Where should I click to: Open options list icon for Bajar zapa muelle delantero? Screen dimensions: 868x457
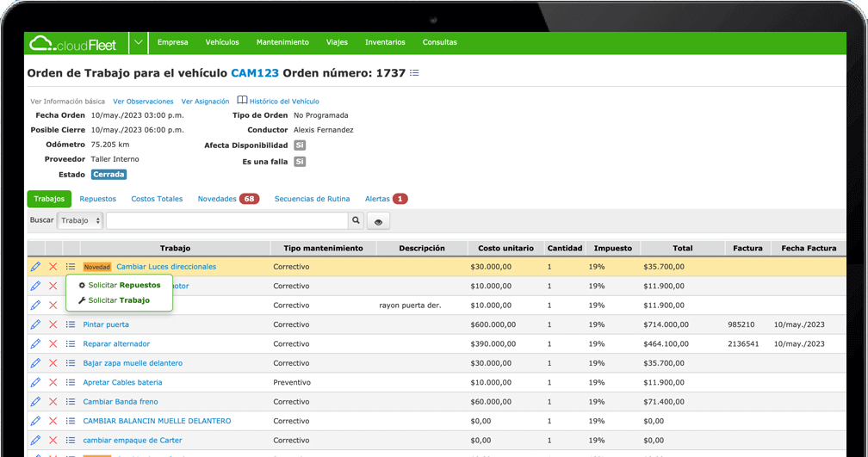click(71, 363)
